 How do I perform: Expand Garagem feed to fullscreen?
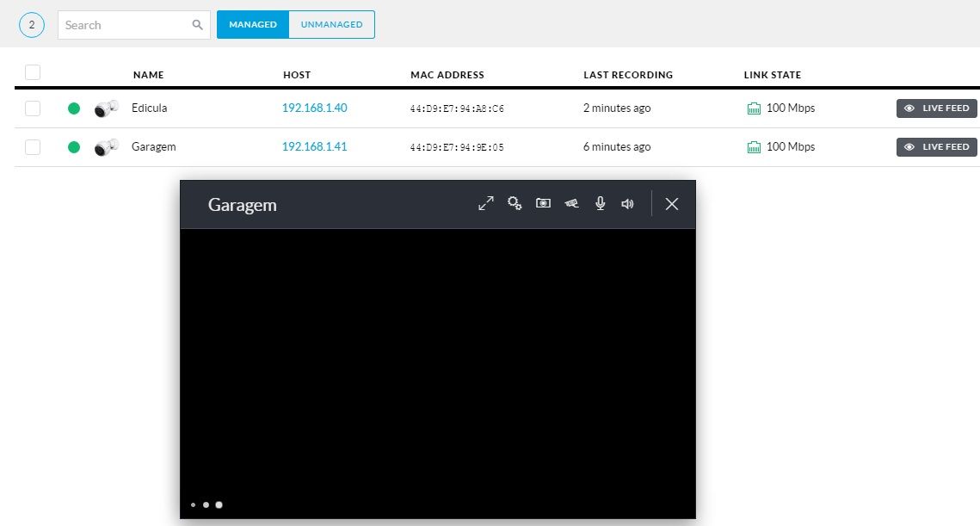(x=485, y=203)
